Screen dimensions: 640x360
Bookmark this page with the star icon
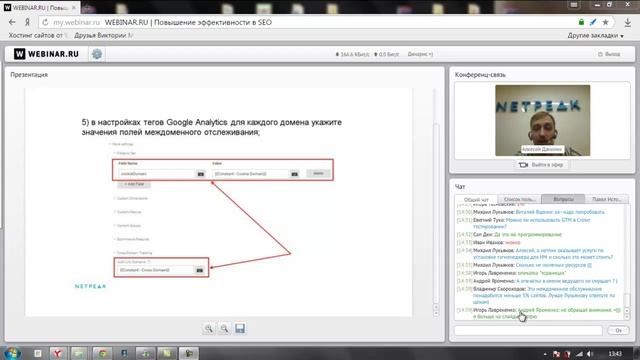(x=605, y=22)
